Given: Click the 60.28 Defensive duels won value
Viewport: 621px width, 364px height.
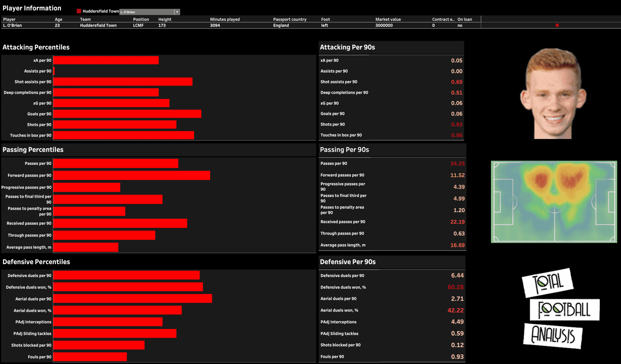Looking at the screenshot, I should pos(455,287).
